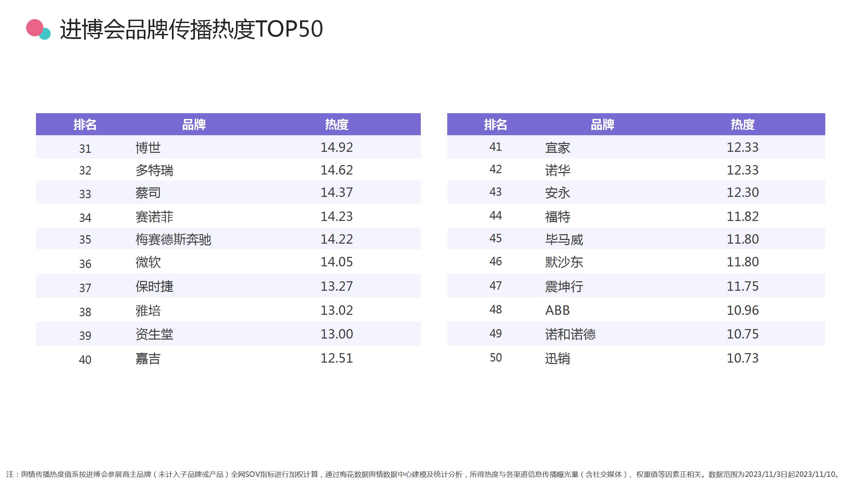Click heat value 14.23

337,217
